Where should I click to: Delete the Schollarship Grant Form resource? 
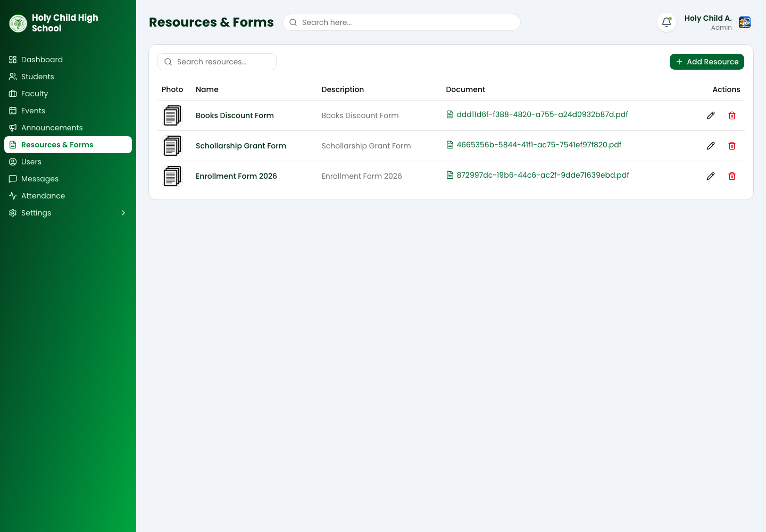tap(732, 146)
